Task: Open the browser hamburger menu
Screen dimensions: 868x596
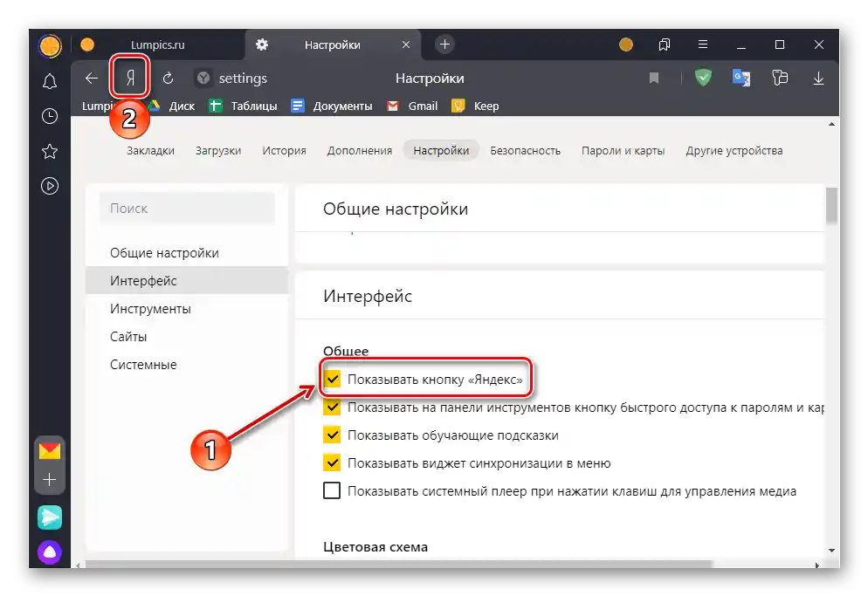Action: (x=702, y=44)
